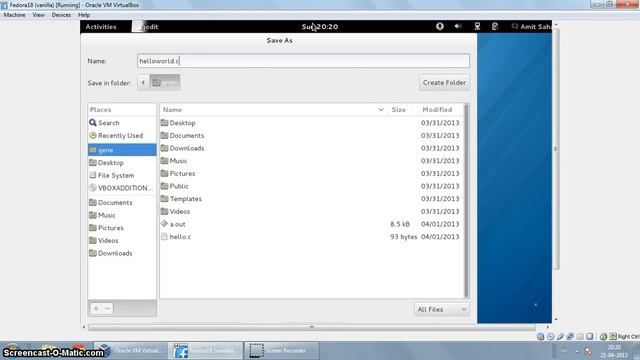
Task: Click the accessibility icon in the GNOME top bar
Action: click(440, 27)
